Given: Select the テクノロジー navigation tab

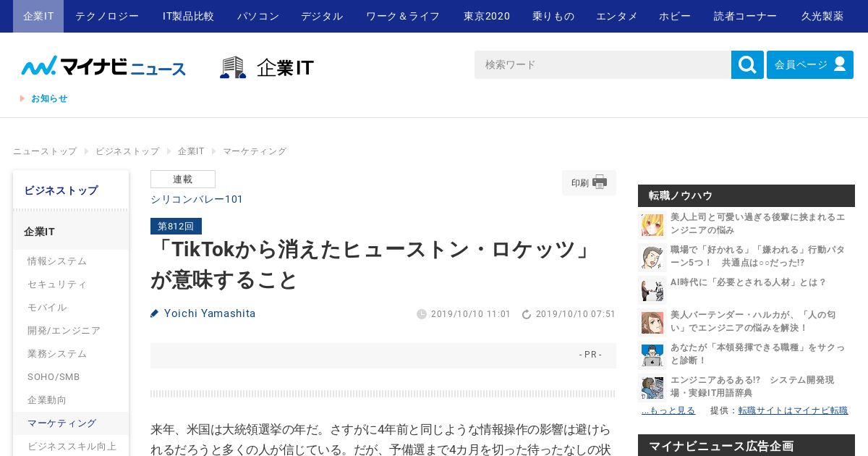Looking at the screenshot, I should pyautogui.click(x=107, y=16).
